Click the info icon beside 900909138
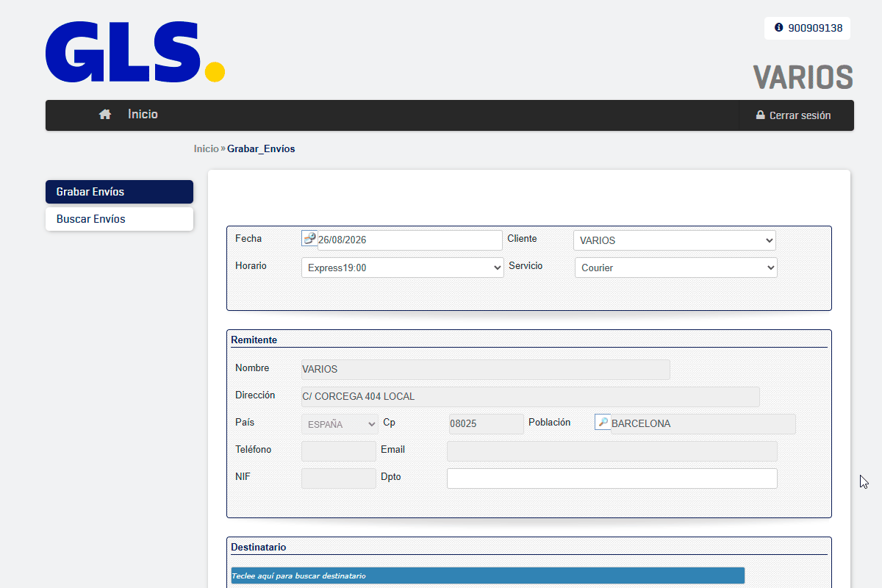This screenshot has width=882, height=588. coord(779,28)
